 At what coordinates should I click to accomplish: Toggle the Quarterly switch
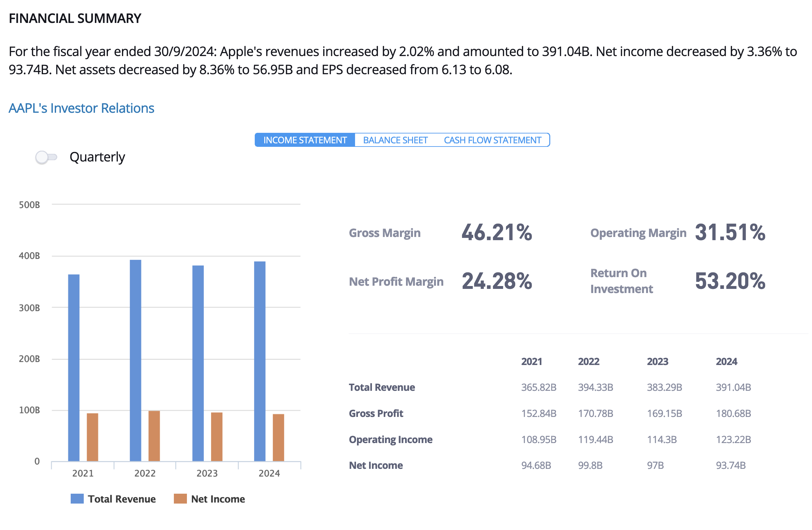point(46,157)
